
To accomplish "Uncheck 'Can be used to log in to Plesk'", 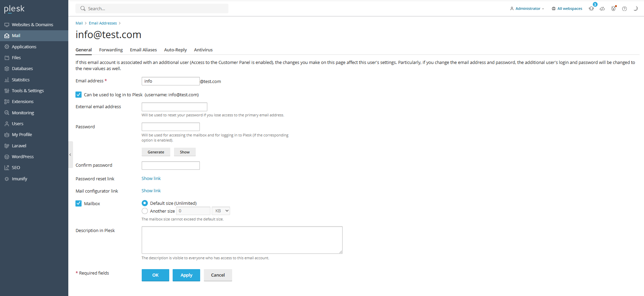I will pos(79,95).
